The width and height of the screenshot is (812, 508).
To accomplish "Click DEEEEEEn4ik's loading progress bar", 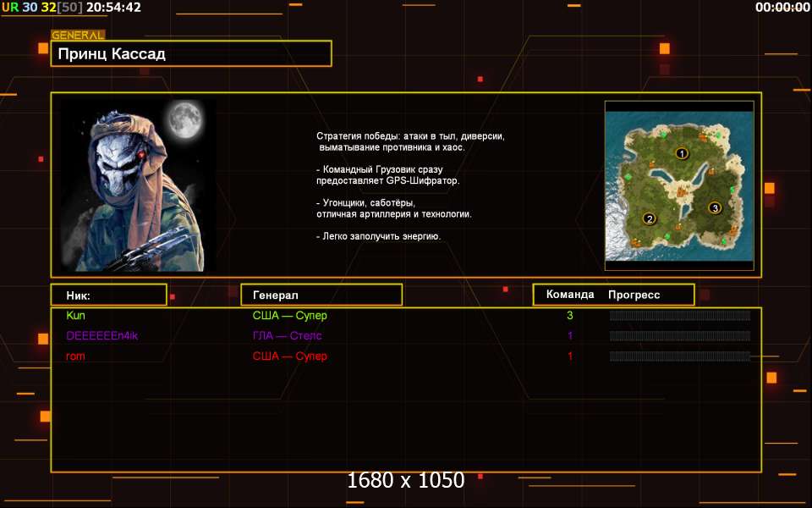I will coord(679,336).
